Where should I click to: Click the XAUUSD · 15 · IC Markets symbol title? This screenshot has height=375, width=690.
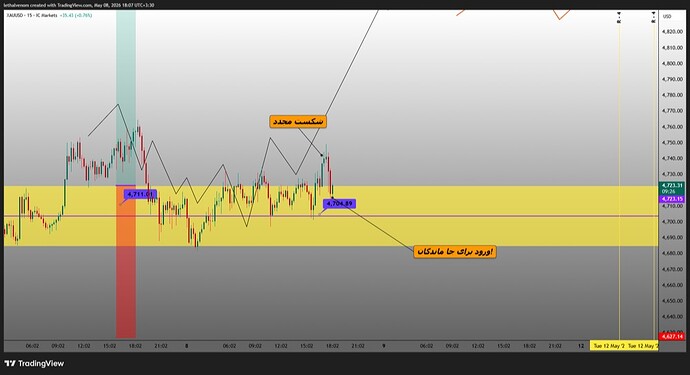click(32, 15)
